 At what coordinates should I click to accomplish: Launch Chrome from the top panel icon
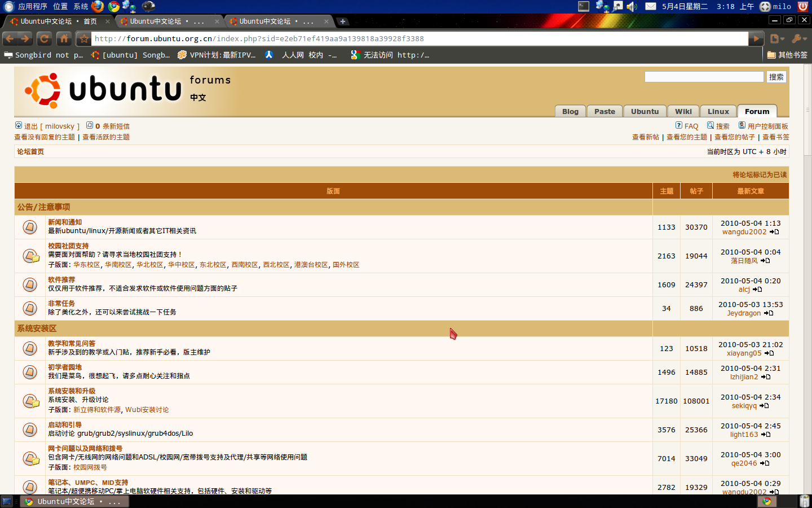[114, 6]
